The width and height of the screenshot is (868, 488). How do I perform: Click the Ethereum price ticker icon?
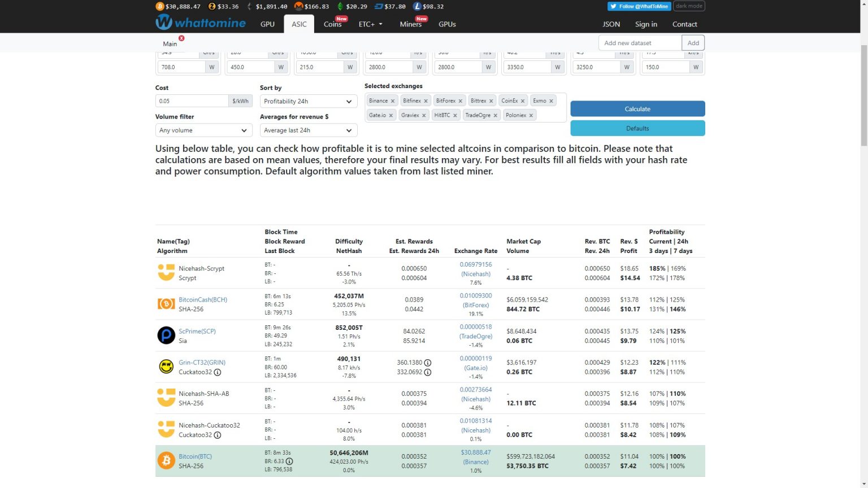[x=249, y=6]
